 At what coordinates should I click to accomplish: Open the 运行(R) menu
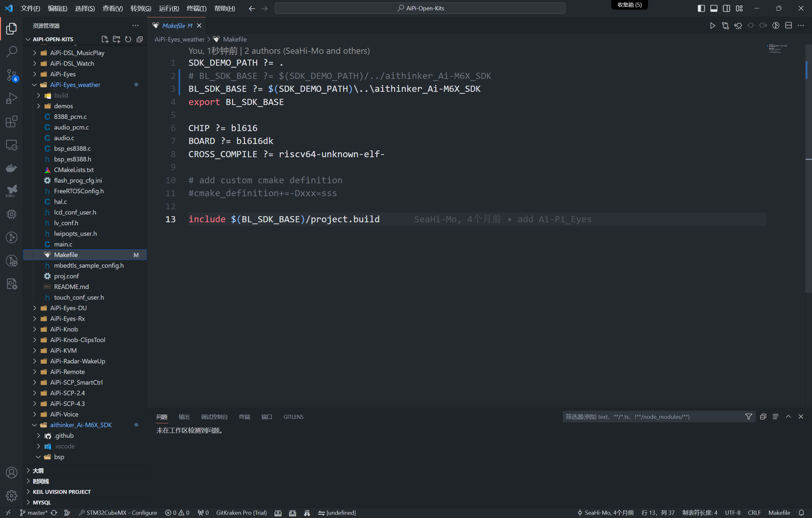169,8
